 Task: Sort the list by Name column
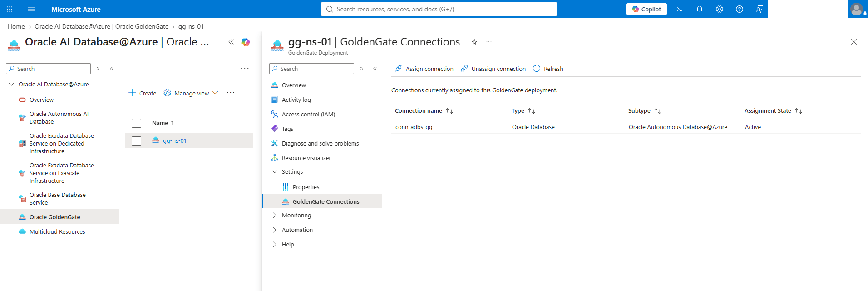pos(163,123)
